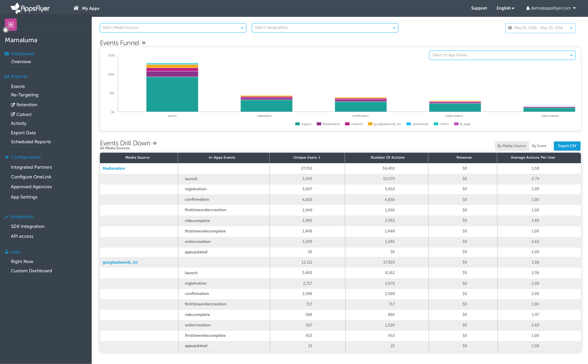588x364 pixels.
Task: Sort by Unique Users arrow icon
Action: tap(319, 158)
